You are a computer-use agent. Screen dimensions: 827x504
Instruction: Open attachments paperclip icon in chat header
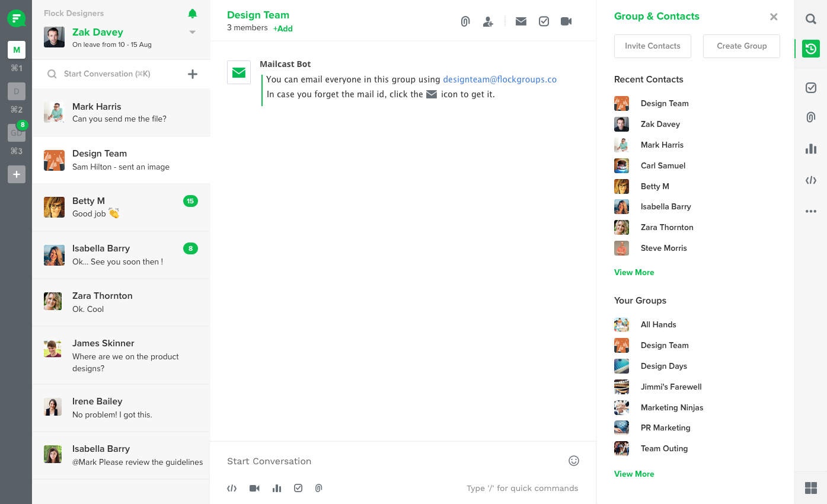pyautogui.click(x=465, y=22)
